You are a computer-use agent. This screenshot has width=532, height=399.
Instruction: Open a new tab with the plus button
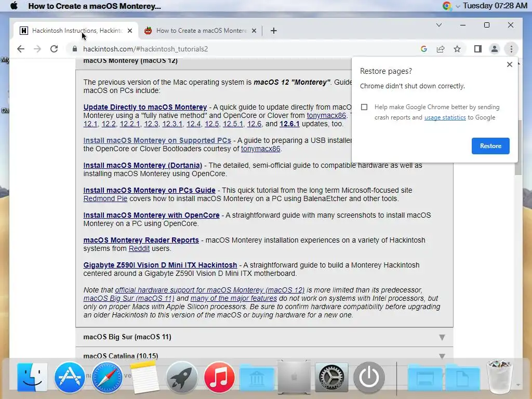coord(273,31)
